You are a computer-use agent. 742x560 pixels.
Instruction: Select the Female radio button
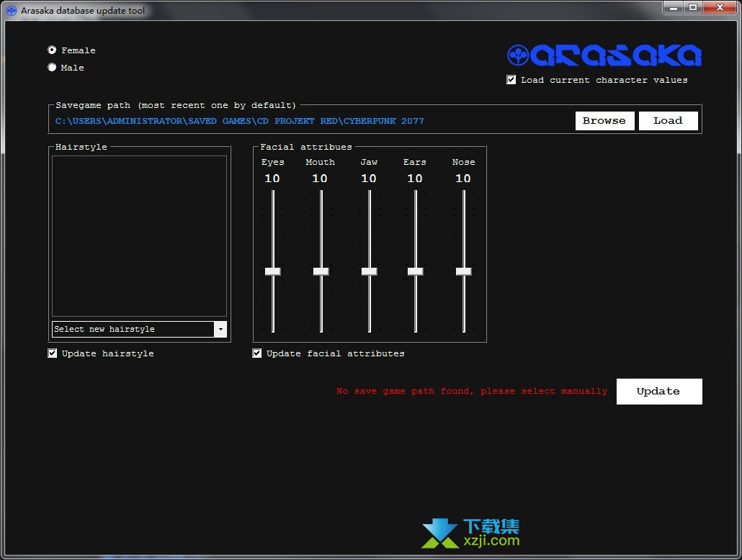coord(52,50)
